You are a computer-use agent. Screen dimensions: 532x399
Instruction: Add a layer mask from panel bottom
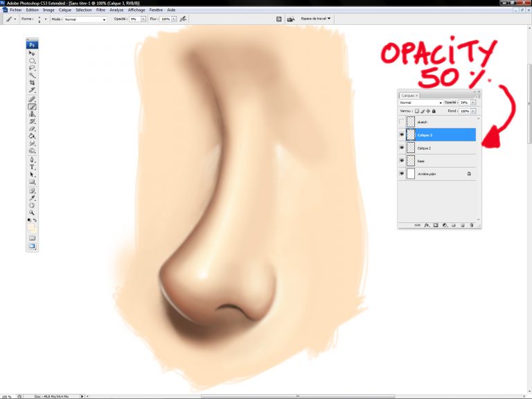click(435, 225)
